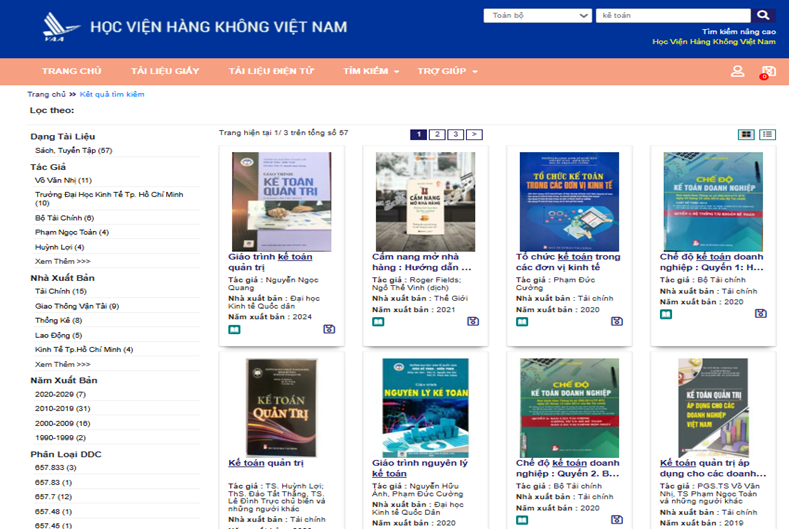Open TRANG CHỦ menu item

click(x=71, y=71)
